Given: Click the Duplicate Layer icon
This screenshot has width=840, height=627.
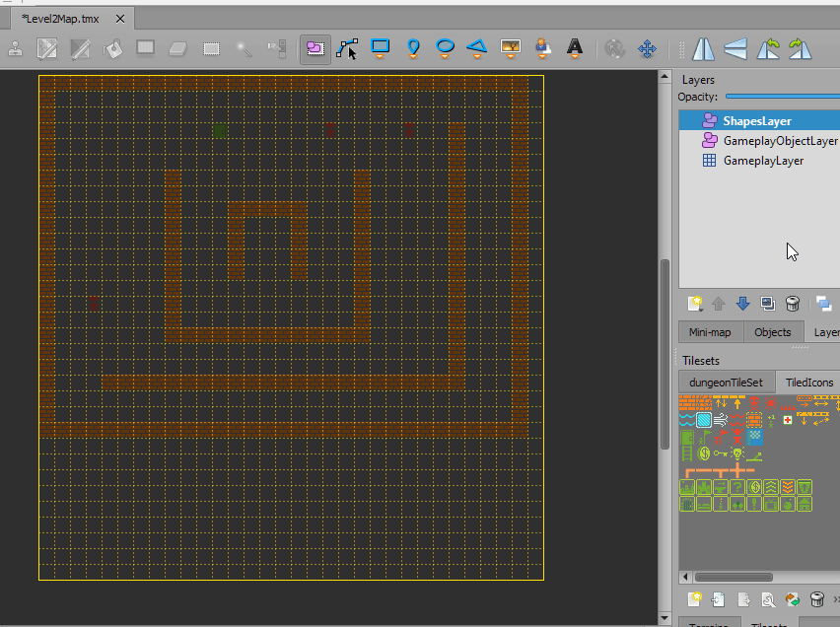Looking at the screenshot, I should coord(768,304).
